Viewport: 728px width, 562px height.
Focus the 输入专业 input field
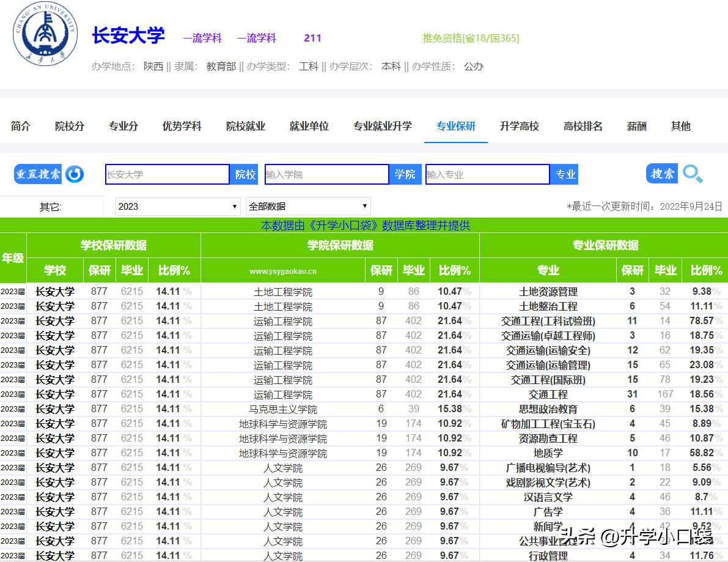tap(488, 174)
